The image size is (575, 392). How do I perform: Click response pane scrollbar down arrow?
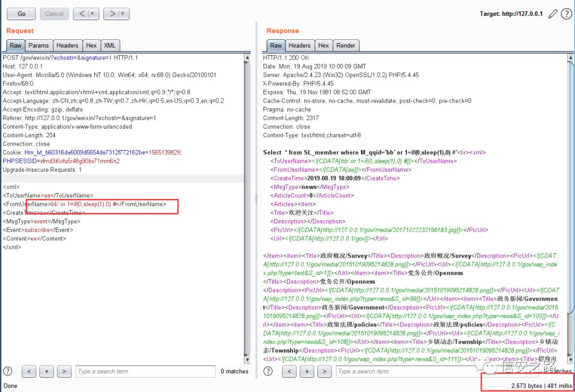tap(571, 360)
